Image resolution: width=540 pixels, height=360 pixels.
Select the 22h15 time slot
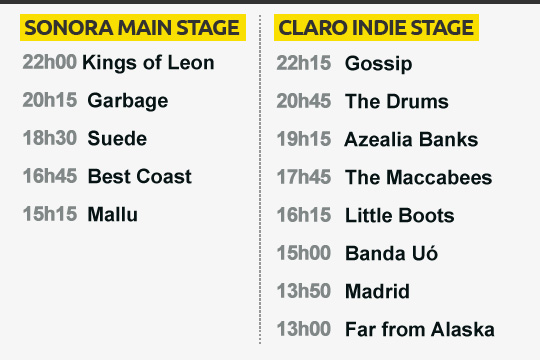304,63
